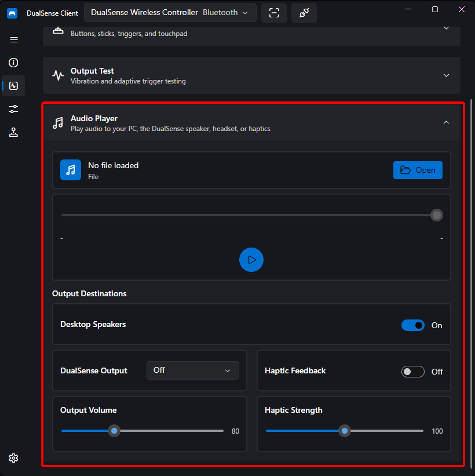The height and width of the screenshot is (476, 475).
Task: Click the Audio Player title text
Action: pyautogui.click(x=94, y=118)
